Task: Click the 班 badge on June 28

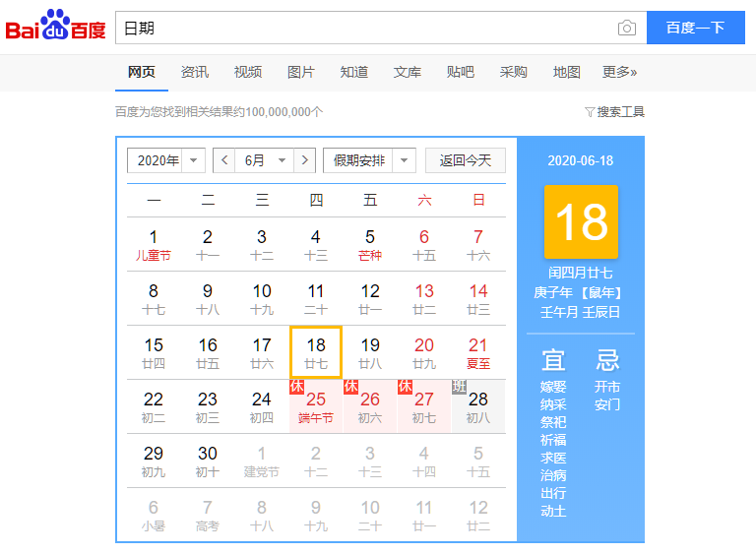Action: [x=459, y=386]
